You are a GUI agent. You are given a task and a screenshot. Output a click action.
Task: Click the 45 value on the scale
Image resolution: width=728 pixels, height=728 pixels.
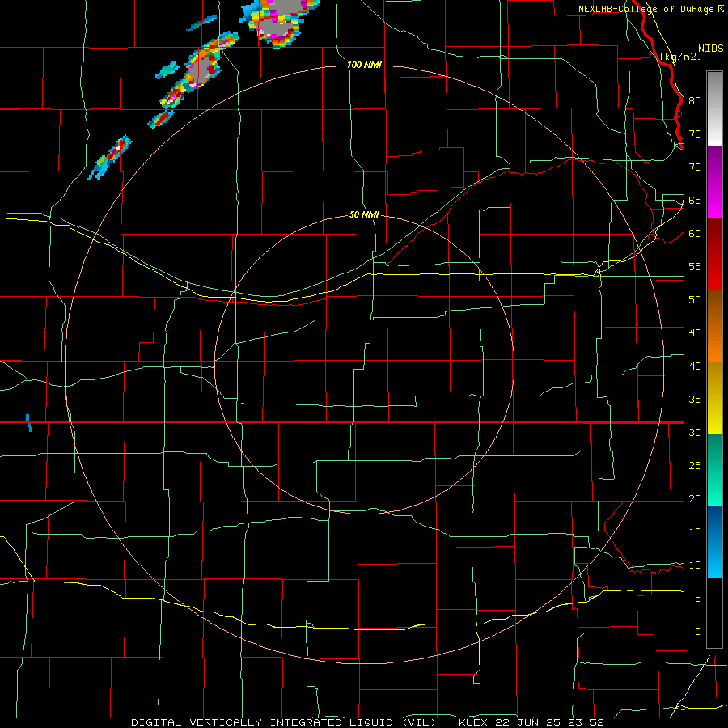tap(695, 333)
